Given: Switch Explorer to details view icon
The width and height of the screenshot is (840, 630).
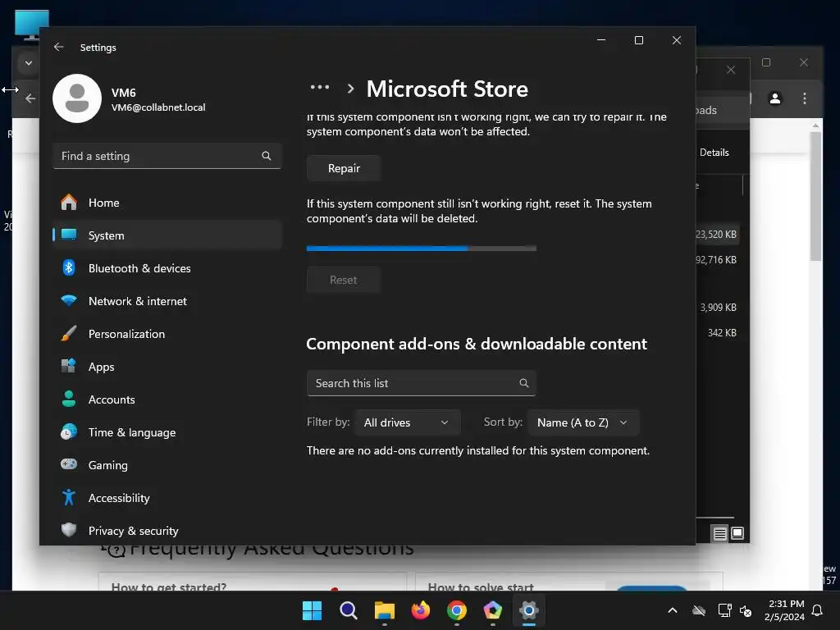Looking at the screenshot, I should point(720,533).
